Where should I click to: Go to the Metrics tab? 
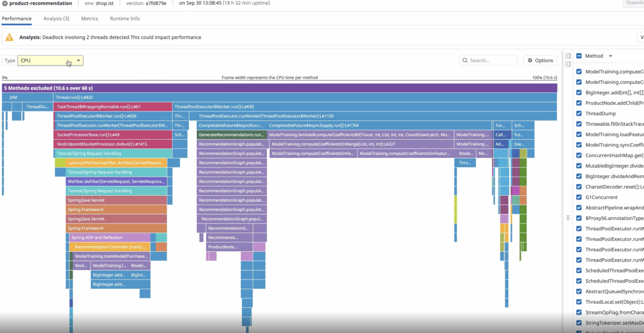pos(90,18)
